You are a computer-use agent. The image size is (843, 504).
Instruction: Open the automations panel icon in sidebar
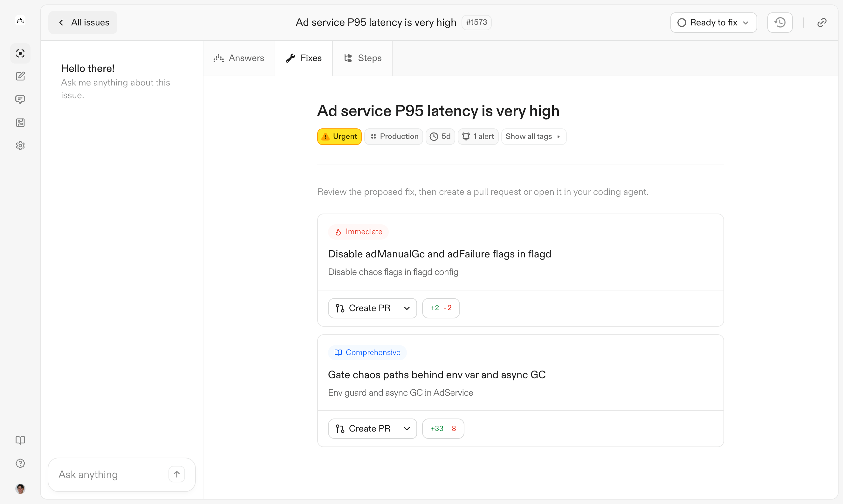point(20,123)
